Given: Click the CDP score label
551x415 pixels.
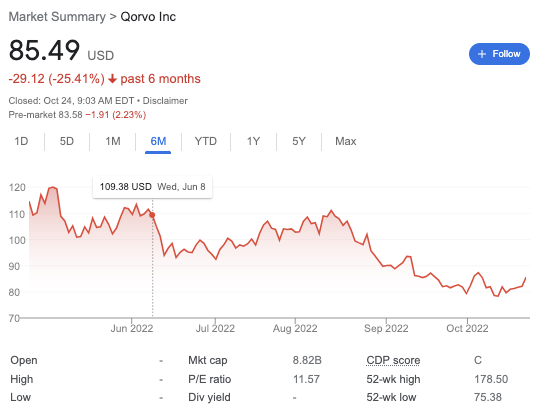Looking at the screenshot, I should click(x=393, y=360).
